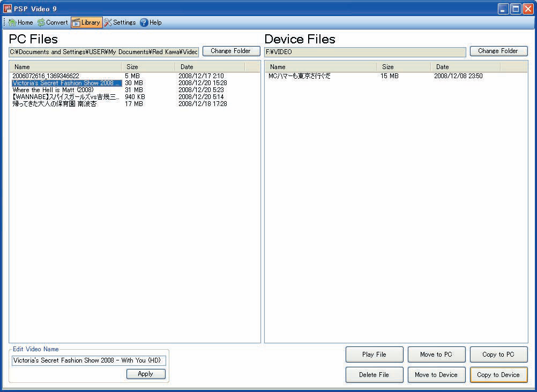Image resolution: width=537 pixels, height=392 pixels.
Task: Select the MCハマーも東京さ行ぐだ device file
Action: pos(300,76)
